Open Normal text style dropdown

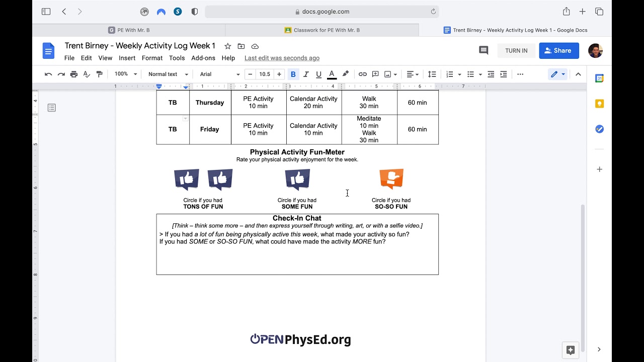pos(168,74)
